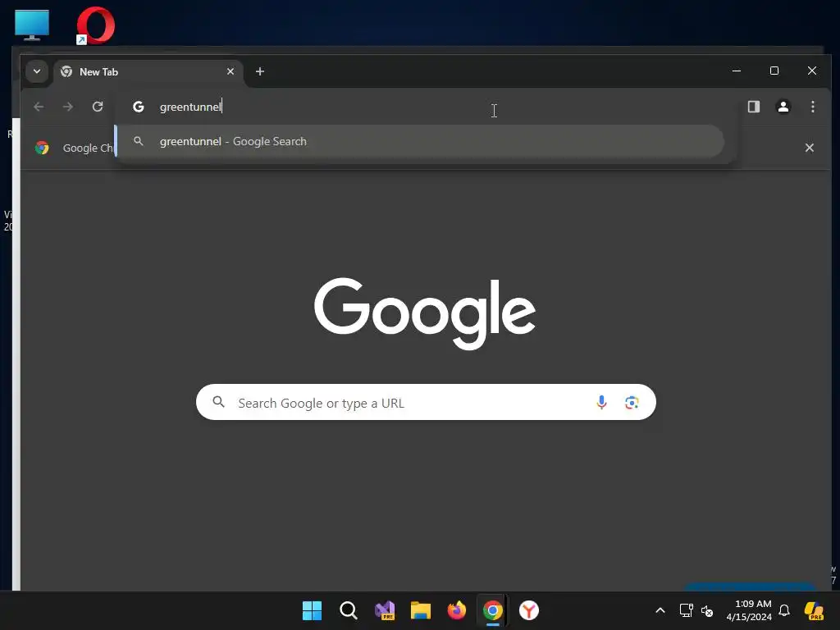Open Google Lens image search
Image resolution: width=840 pixels, height=630 pixels.
[x=632, y=402]
